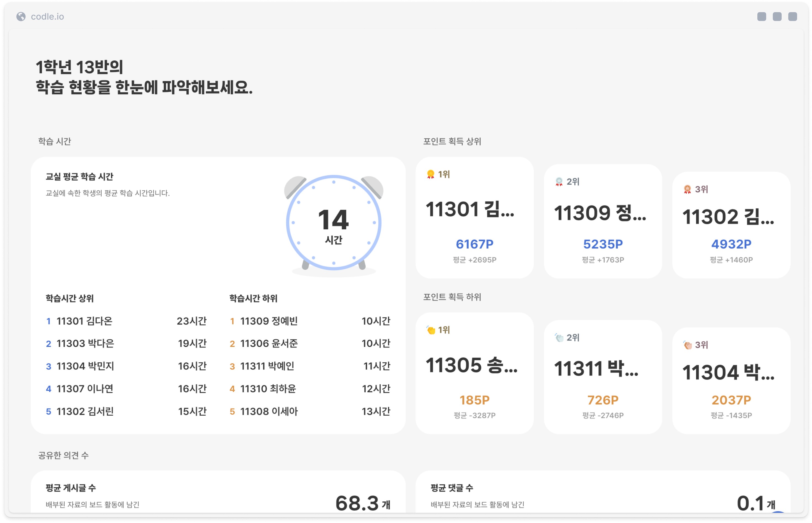Click the gray clapping hands 2위 icon
This screenshot has width=812, height=523.
[559, 337]
